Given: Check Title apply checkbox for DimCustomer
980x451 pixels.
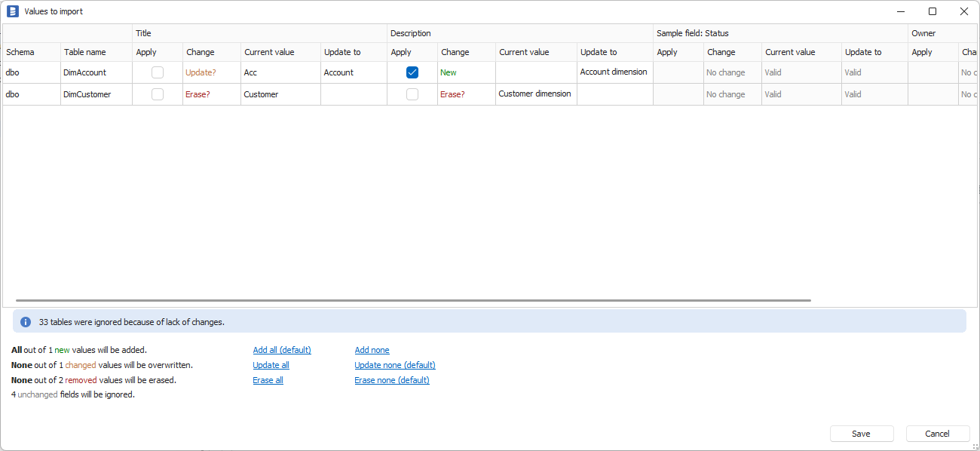Looking at the screenshot, I should [158, 94].
